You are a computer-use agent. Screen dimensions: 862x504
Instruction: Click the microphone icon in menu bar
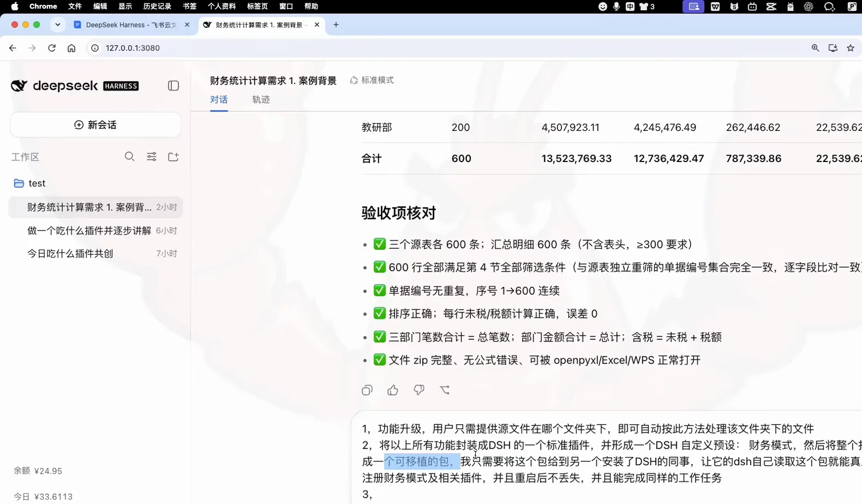click(616, 6)
